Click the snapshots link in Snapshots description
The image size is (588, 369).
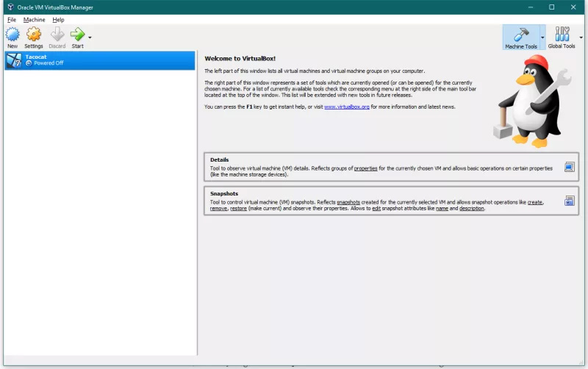click(x=348, y=202)
